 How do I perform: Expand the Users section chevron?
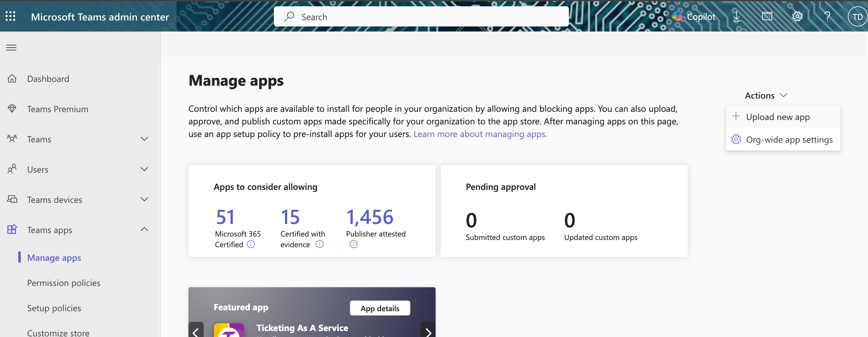click(144, 169)
